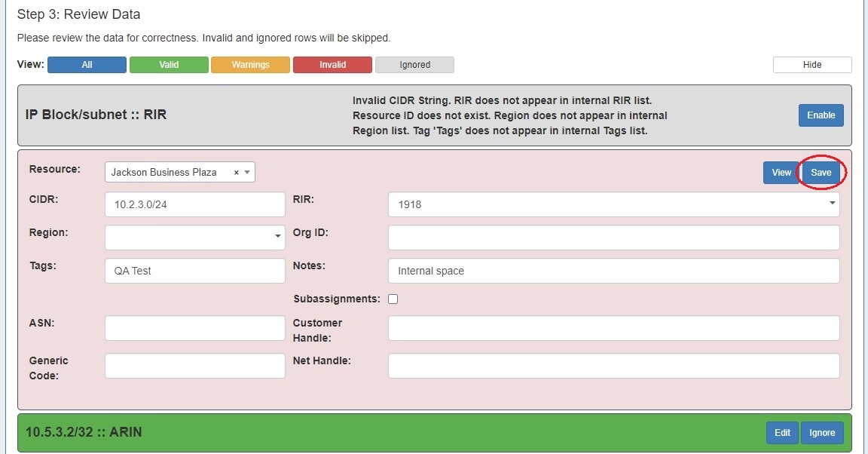Select the Org ID text field

pos(613,238)
